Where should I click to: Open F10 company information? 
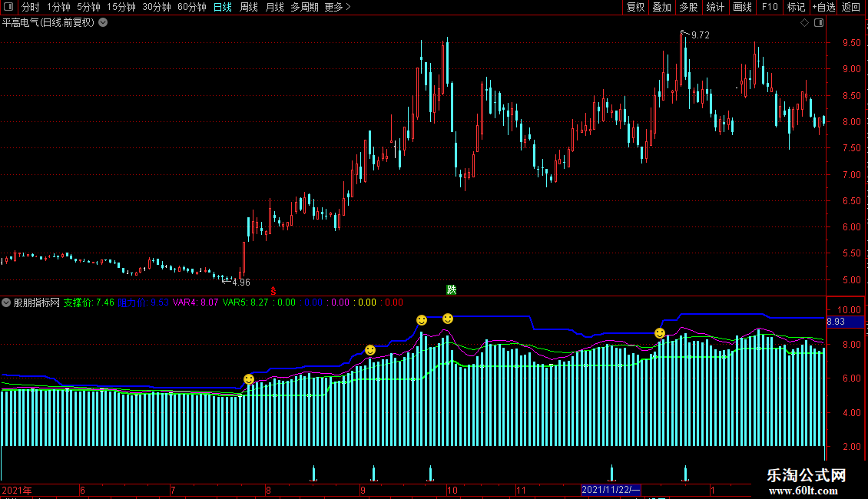click(770, 7)
